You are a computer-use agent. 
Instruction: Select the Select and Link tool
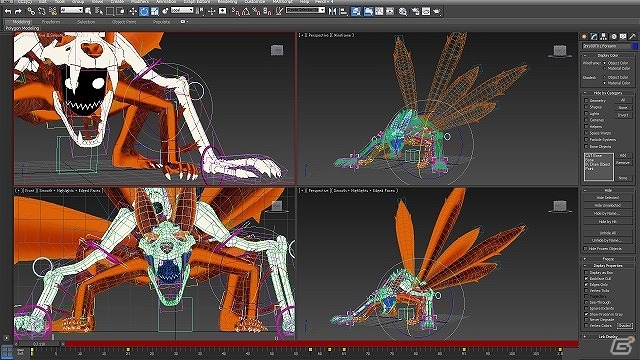pos(31,11)
